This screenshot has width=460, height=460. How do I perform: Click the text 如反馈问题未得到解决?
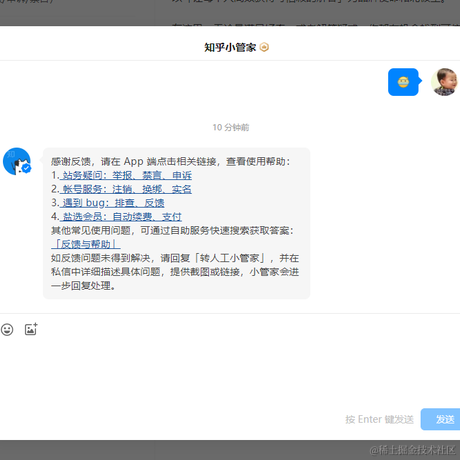(x=101, y=258)
